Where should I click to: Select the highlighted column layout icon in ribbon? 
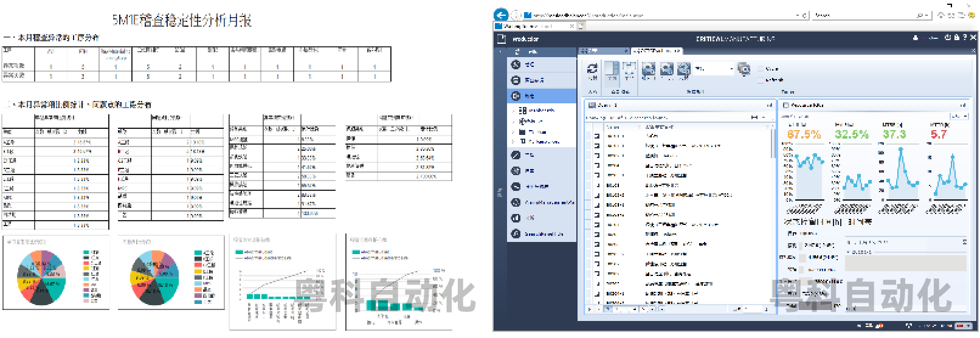pyautogui.click(x=612, y=69)
